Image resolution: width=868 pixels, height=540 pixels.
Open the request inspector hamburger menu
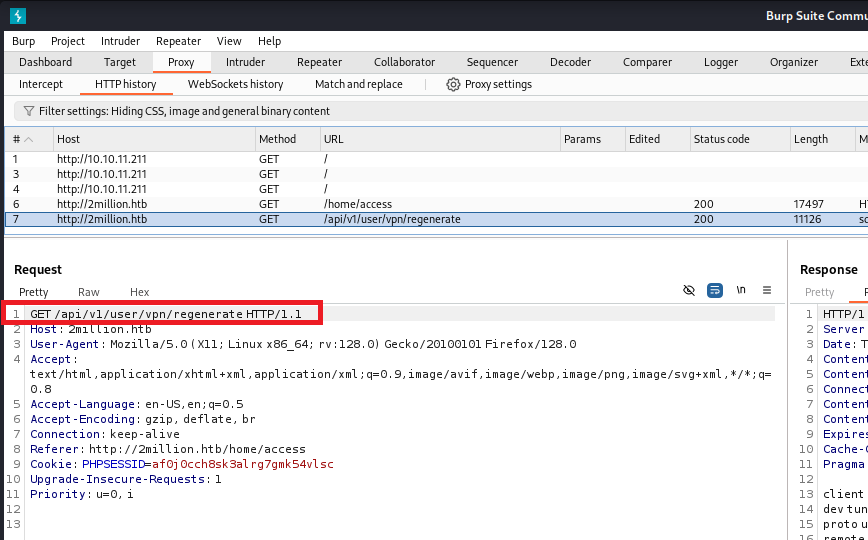[x=767, y=290]
